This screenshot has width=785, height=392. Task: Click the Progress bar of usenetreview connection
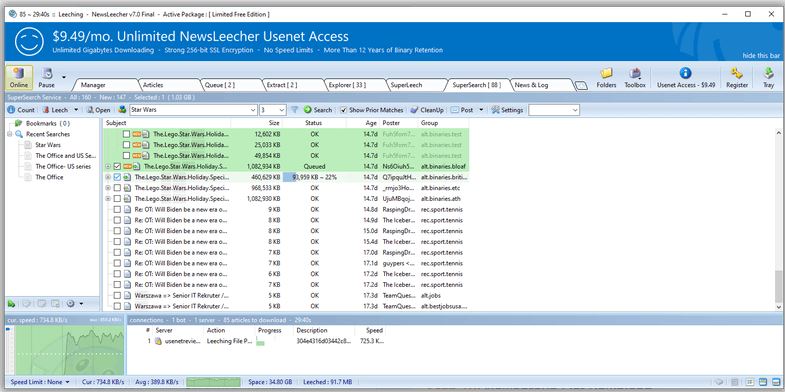tap(273, 341)
